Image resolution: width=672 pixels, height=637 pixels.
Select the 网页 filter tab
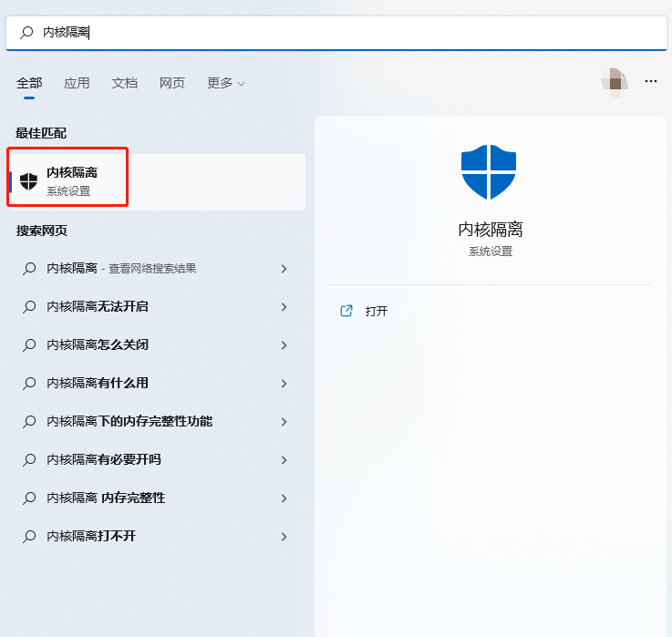tap(172, 83)
